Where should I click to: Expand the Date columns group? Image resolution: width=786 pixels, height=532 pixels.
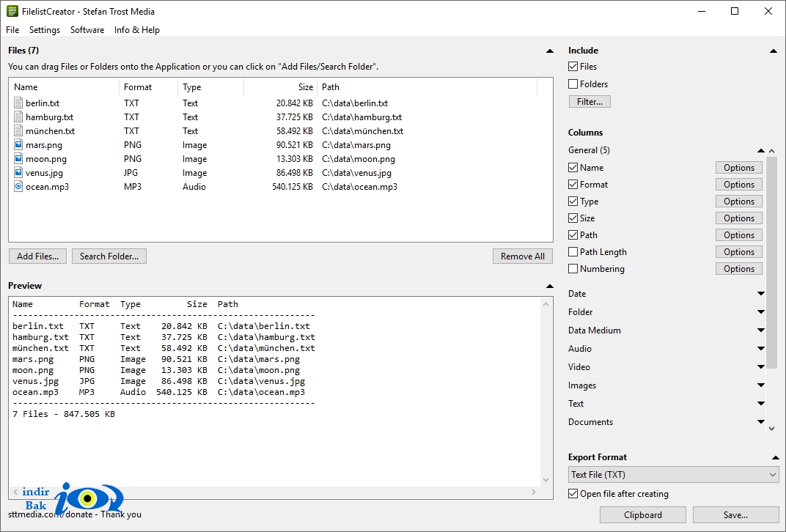point(760,294)
